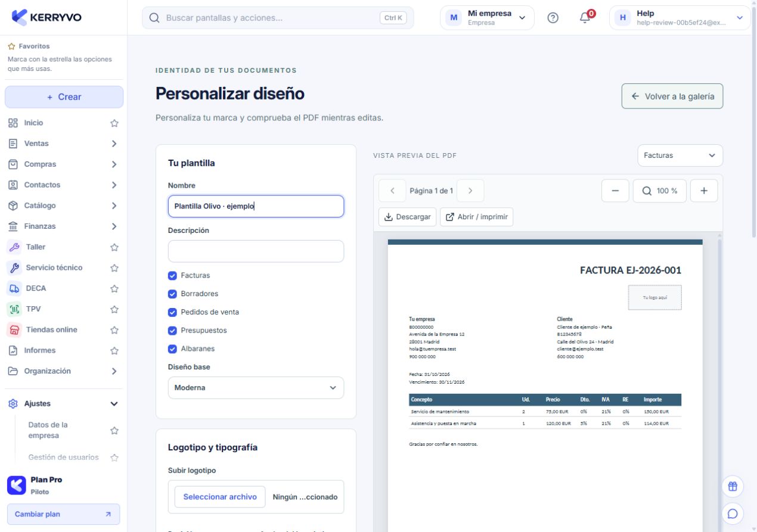This screenshot has height=532, width=757.
Task: Expand the Contactos menu
Action: 114,185
